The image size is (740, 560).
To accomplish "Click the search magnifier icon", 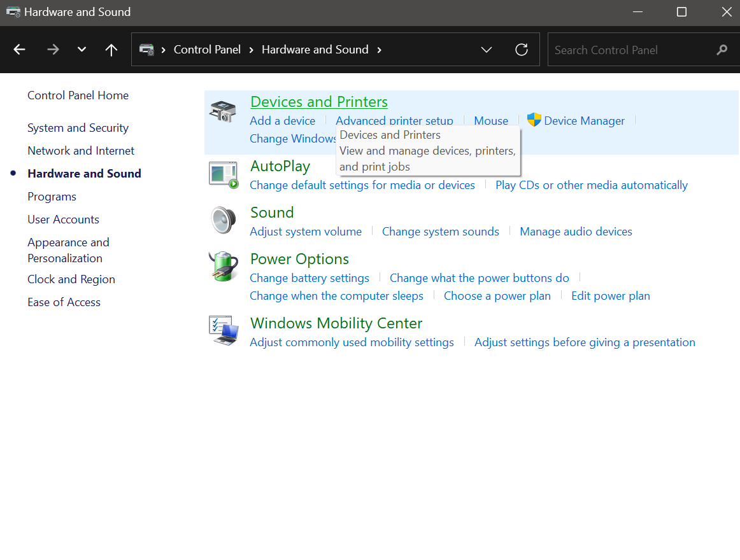I will point(722,50).
